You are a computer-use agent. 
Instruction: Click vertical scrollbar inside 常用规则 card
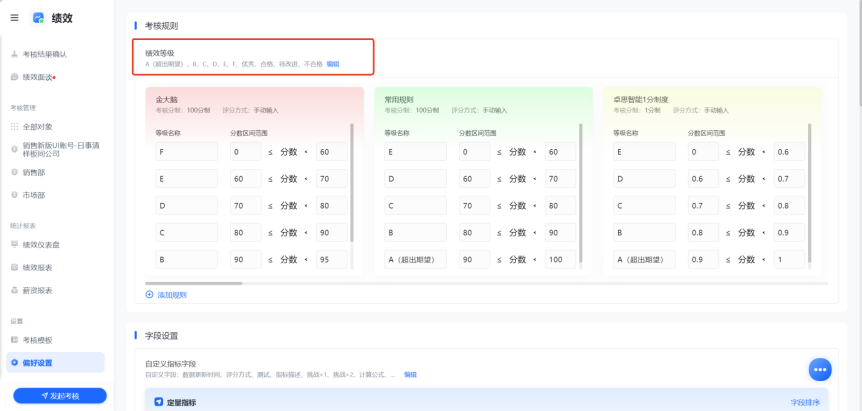pyautogui.click(x=581, y=193)
